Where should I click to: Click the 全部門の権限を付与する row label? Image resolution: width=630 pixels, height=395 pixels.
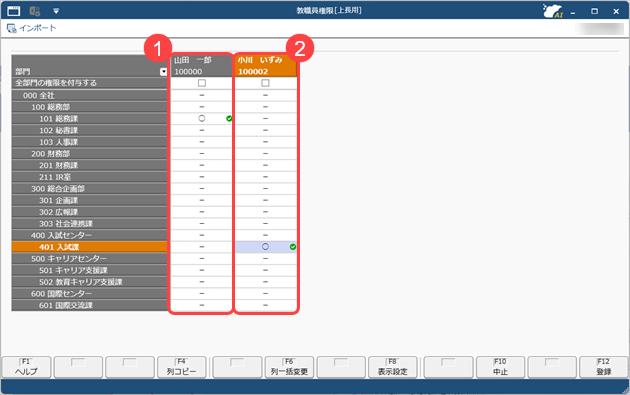coord(89,83)
